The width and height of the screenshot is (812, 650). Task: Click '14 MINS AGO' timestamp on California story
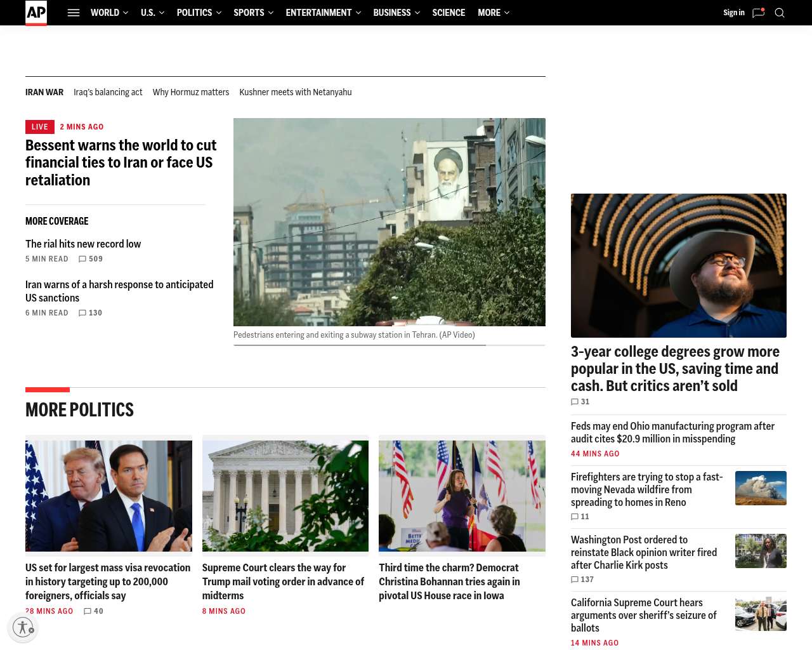594,643
